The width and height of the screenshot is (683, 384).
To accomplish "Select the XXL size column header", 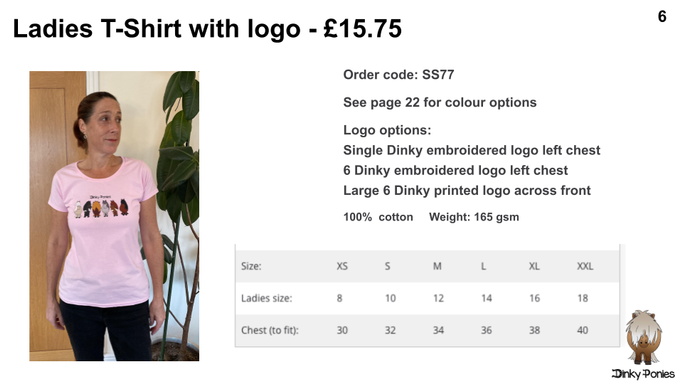I will click(585, 266).
